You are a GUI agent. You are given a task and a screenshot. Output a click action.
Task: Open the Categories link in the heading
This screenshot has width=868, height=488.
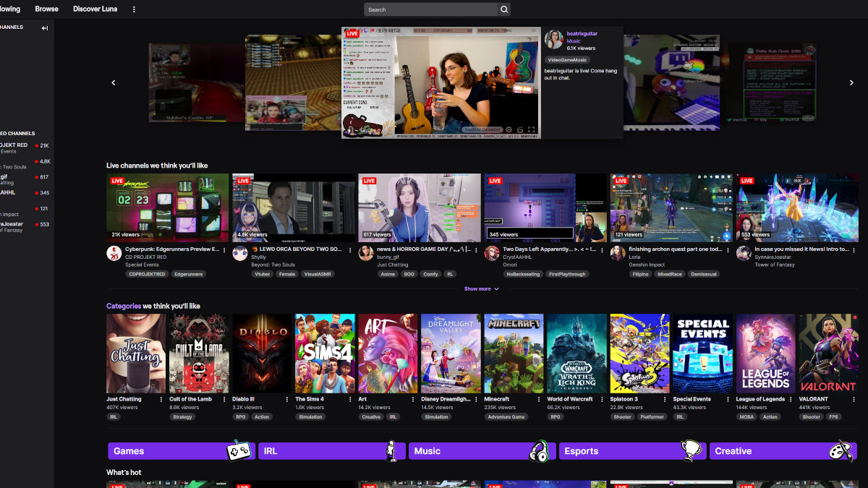click(123, 306)
